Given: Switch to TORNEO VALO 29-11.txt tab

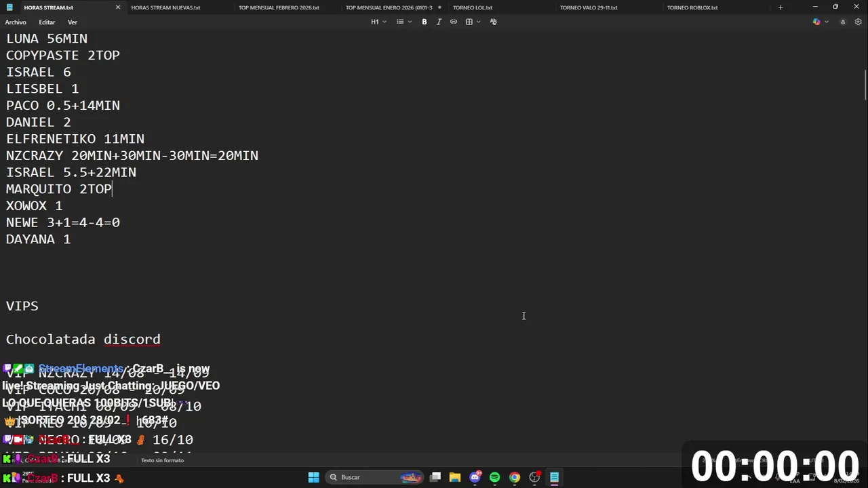Looking at the screenshot, I should pos(589,7).
